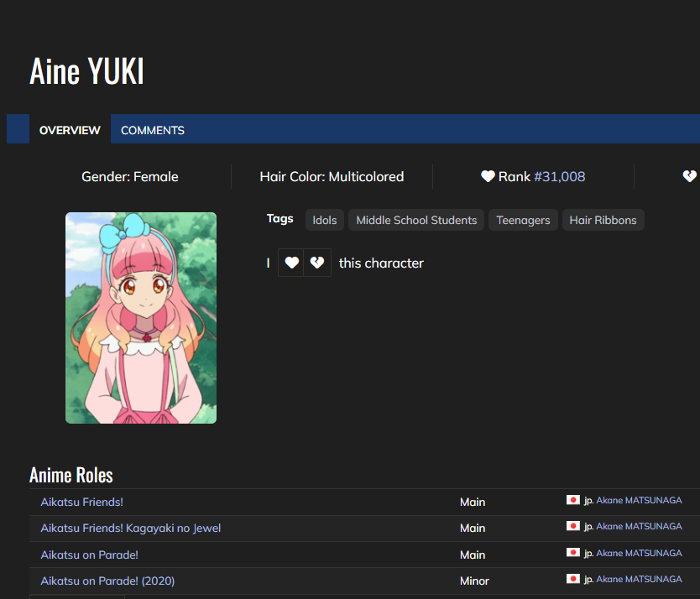Click the broken heart icon at top right
This screenshot has width=700, height=599.
click(689, 176)
